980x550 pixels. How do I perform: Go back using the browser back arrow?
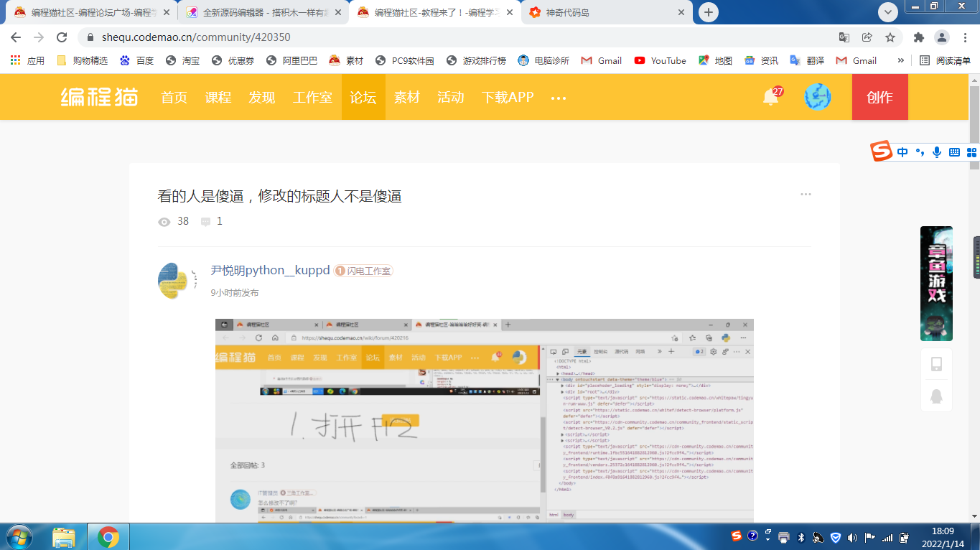point(16,37)
